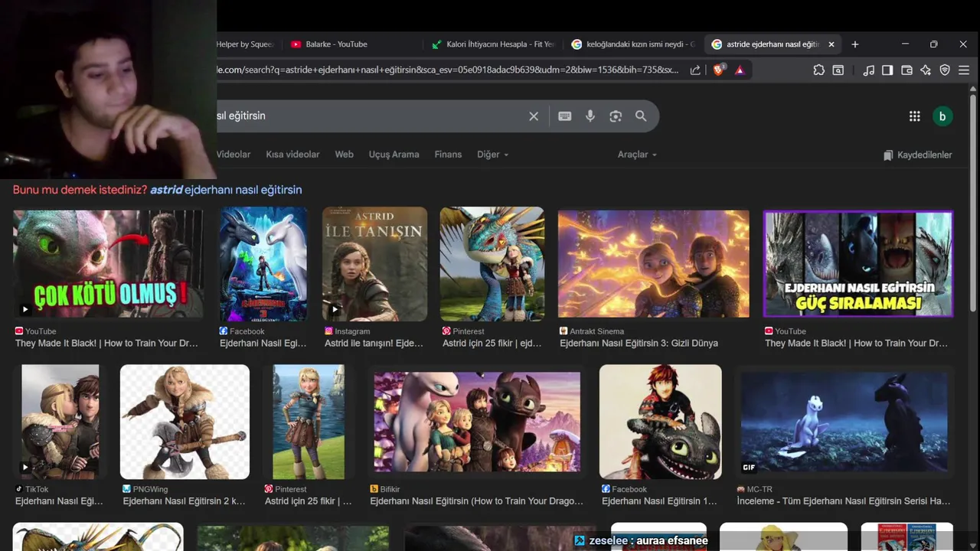Image resolution: width=980 pixels, height=551 pixels.
Task: Close the 'astride ejderhanı nasıl eğitir' tab
Action: [831, 44]
